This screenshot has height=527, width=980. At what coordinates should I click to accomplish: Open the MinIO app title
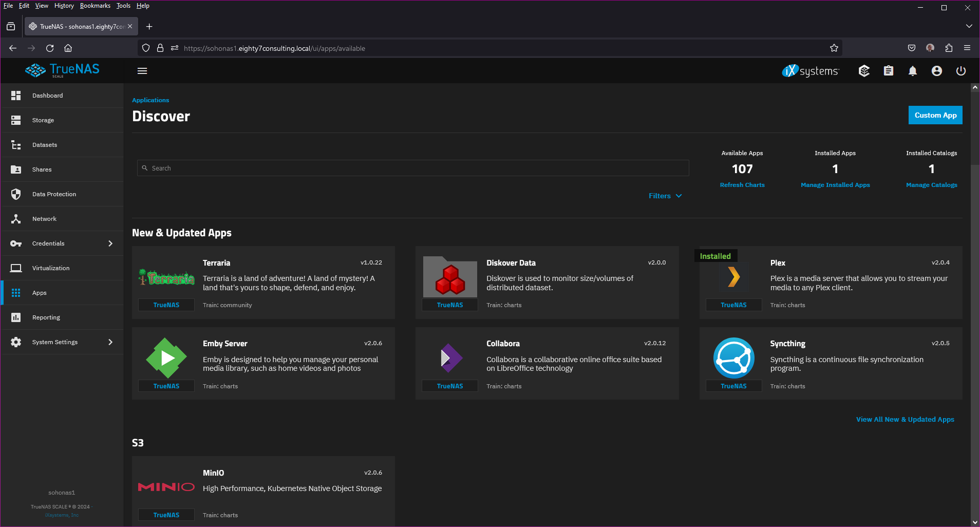click(213, 473)
